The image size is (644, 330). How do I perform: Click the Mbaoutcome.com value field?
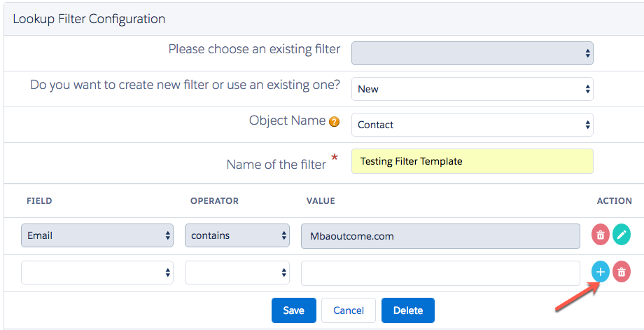click(440, 236)
